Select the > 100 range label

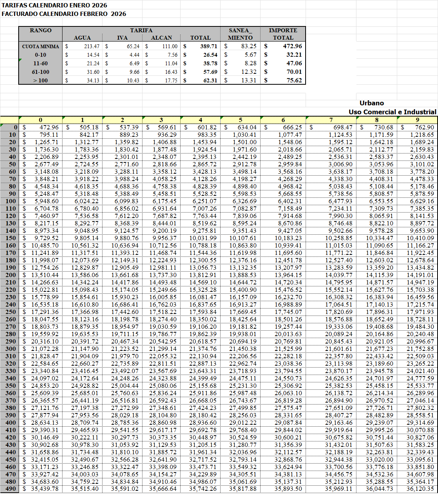(x=40, y=80)
